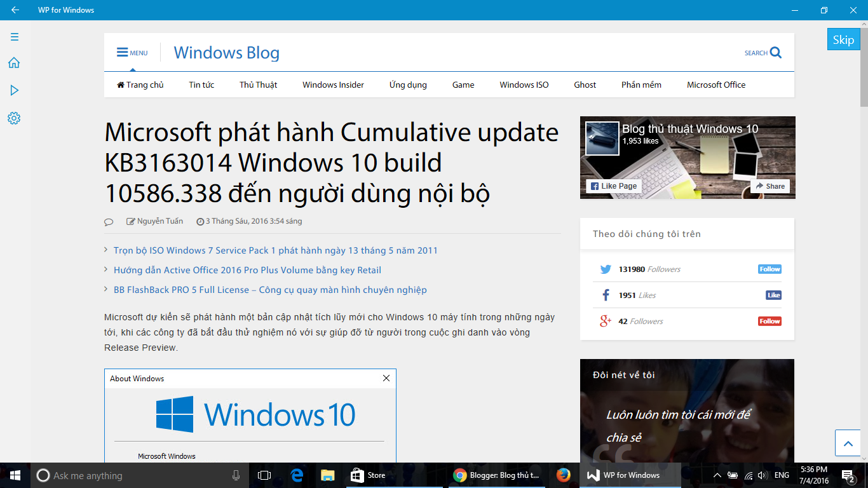Viewport: 868px width, 488px height.
Task: Click the comment bubble icon under headline
Action: coord(109,222)
